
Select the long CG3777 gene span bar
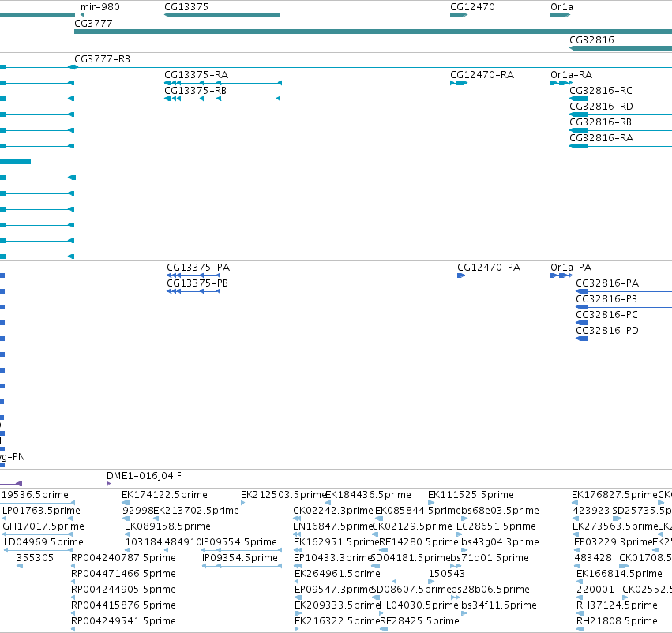[373, 32]
